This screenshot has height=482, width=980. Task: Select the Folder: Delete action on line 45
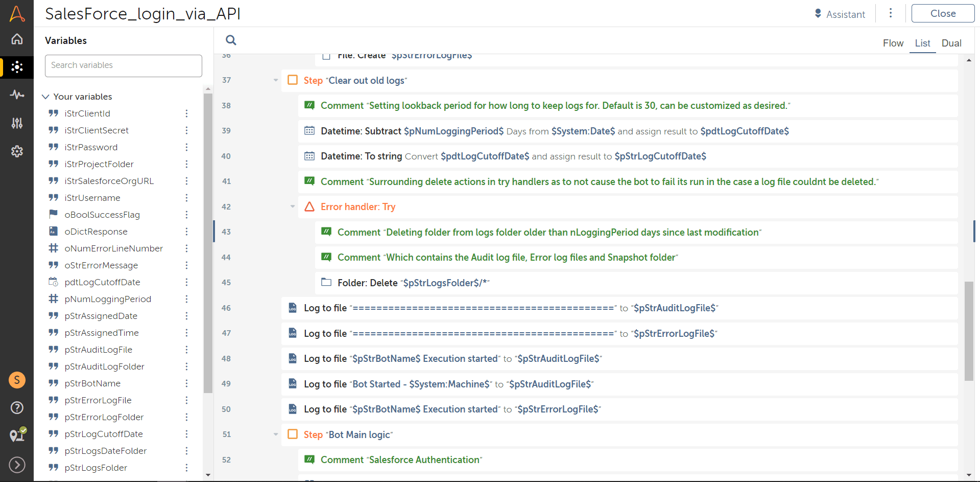point(636,283)
